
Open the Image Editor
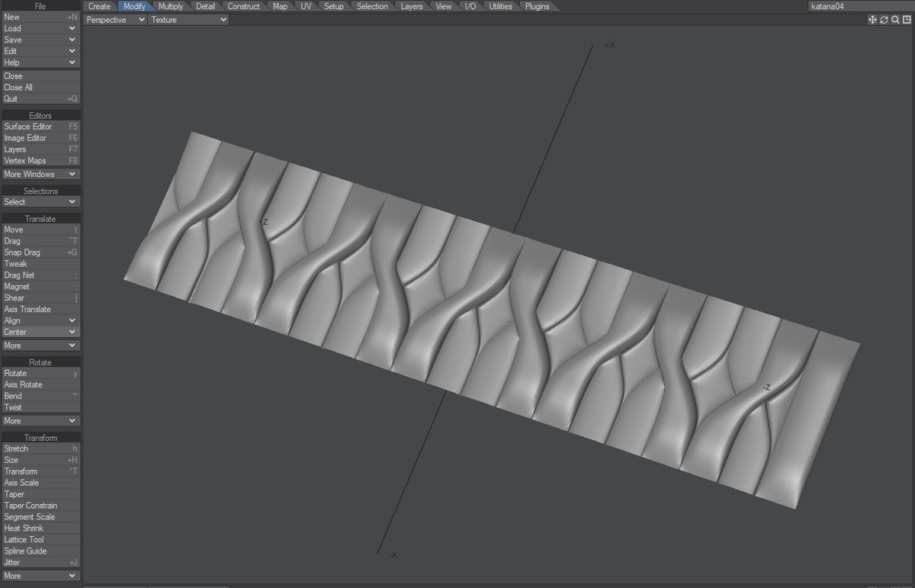point(40,138)
